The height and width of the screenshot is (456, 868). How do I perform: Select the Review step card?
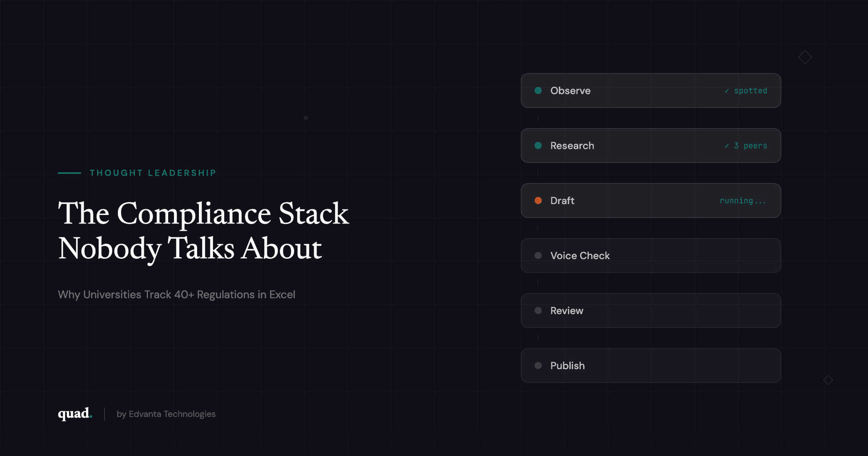[x=650, y=311]
